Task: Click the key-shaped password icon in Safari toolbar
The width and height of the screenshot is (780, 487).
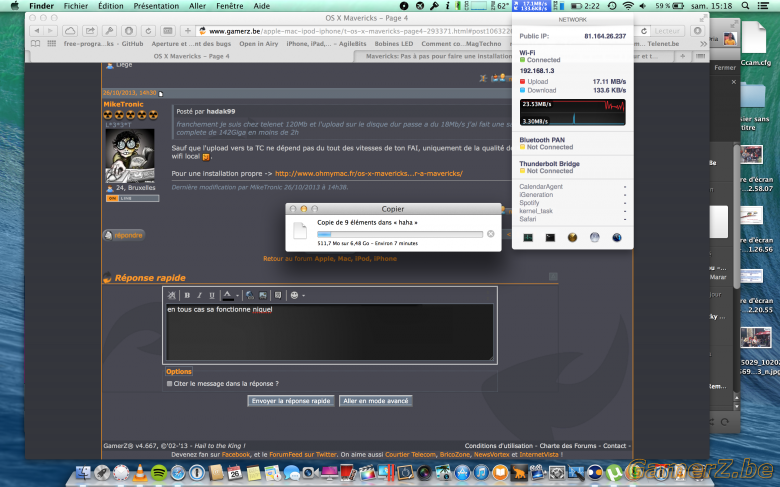Action: pos(109,31)
